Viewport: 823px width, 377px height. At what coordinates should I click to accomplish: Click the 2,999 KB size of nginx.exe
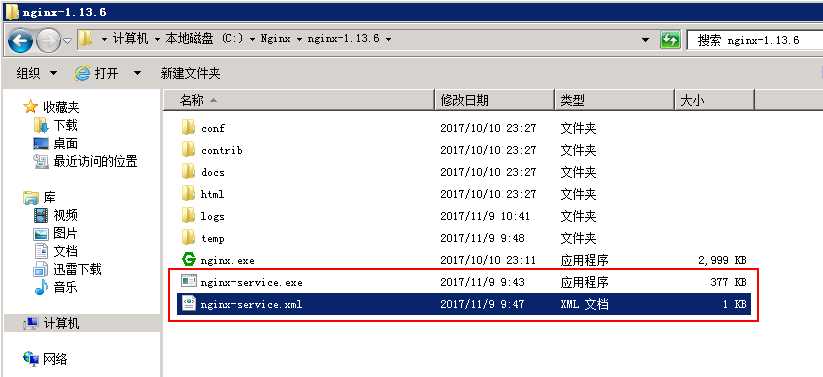point(722,260)
